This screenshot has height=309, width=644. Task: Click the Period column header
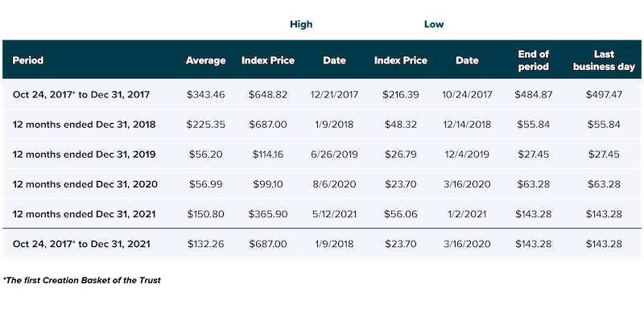click(x=28, y=60)
